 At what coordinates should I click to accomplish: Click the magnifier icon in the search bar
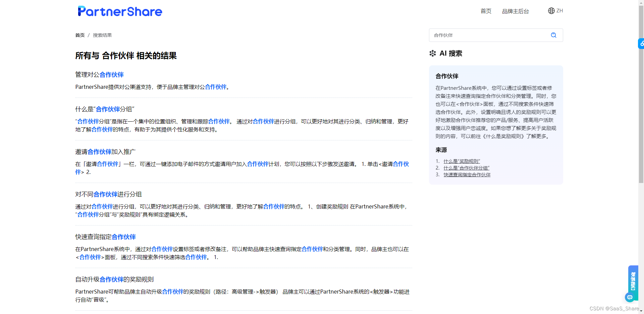pos(553,35)
